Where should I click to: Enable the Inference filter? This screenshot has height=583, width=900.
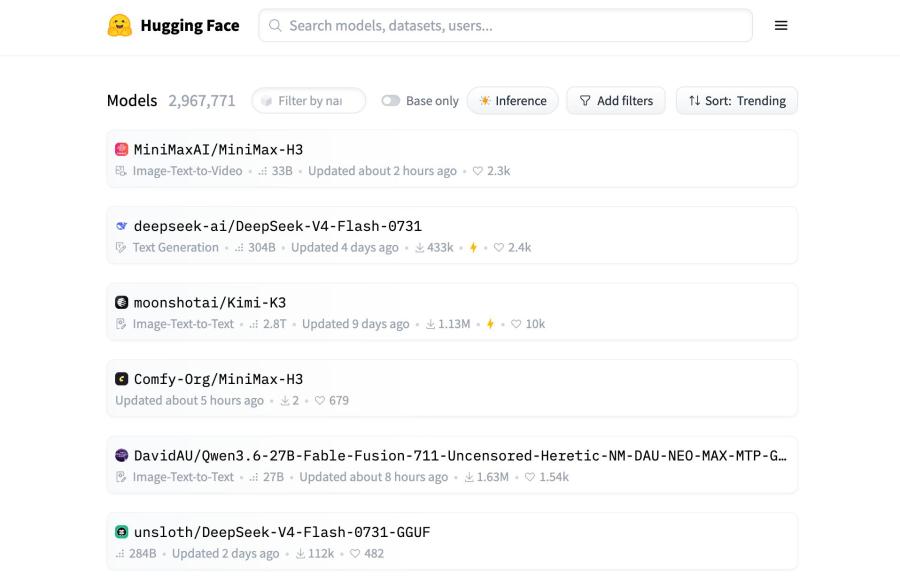click(513, 100)
